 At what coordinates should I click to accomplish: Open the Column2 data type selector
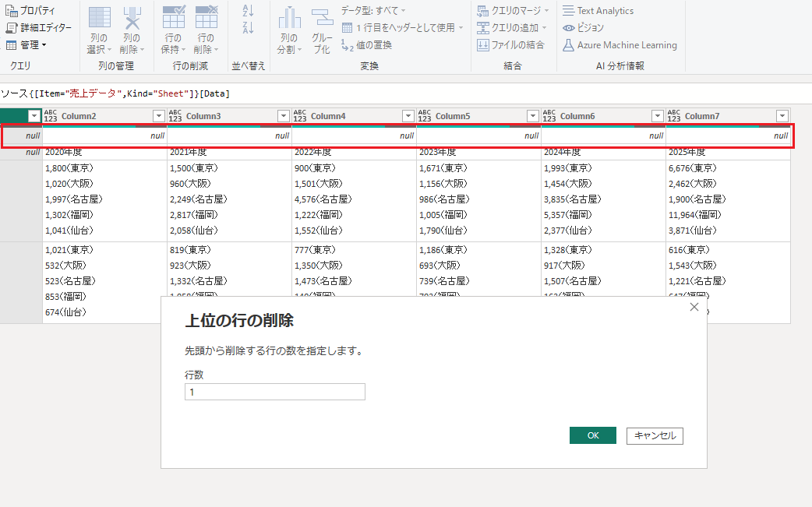[51, 116]
